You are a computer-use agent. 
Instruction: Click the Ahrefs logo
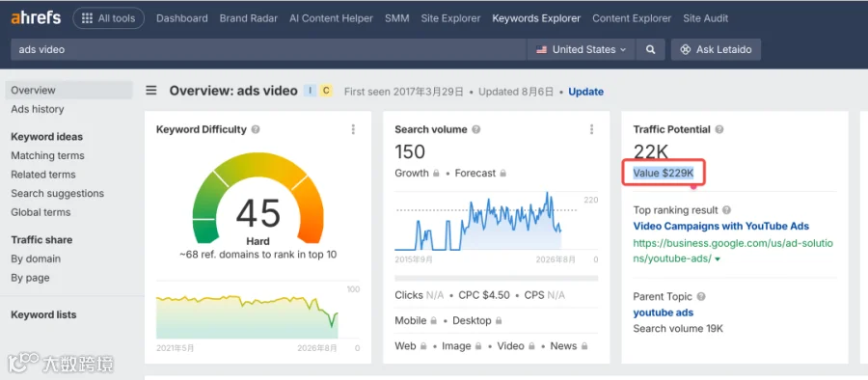(36, 18)
